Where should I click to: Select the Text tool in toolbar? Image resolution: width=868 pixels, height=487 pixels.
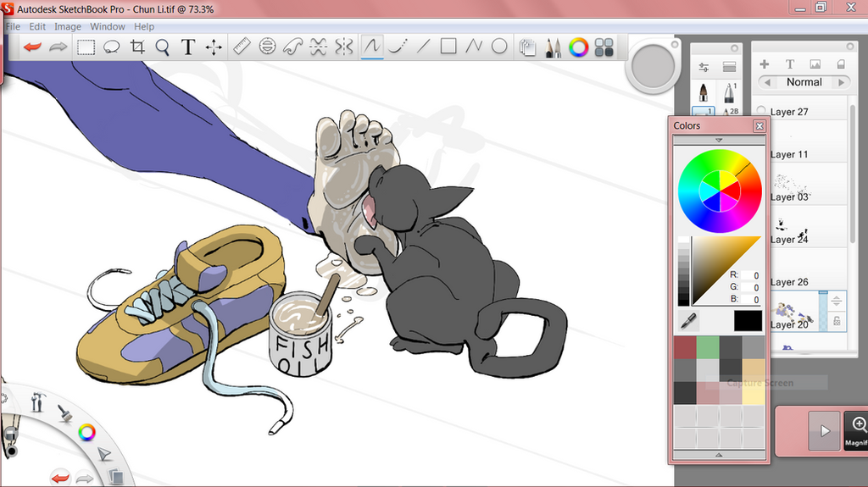click(188, 47)
